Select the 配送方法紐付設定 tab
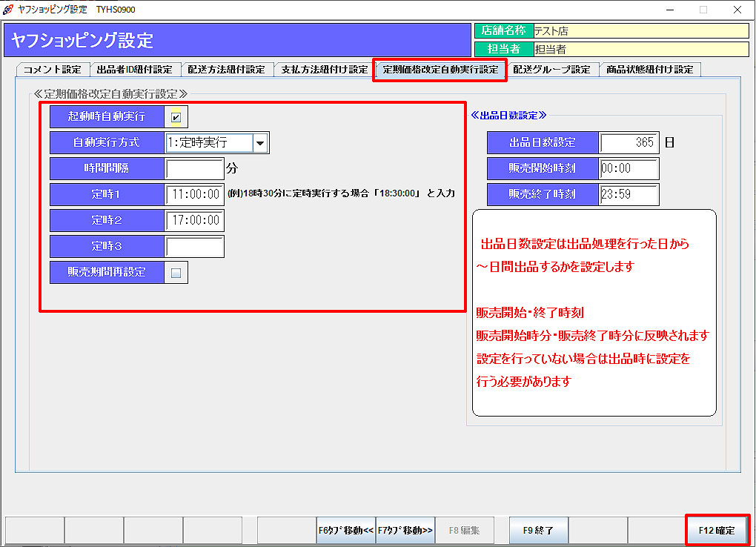This screenshot has width=756, height=547. click(x=226, y=70)
